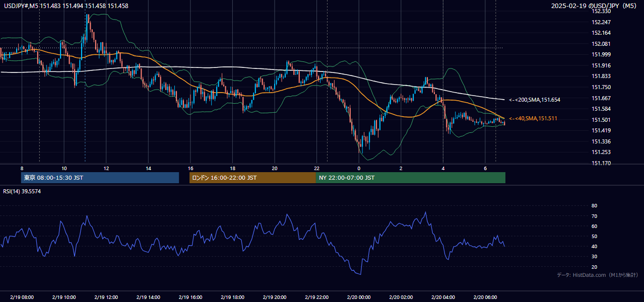The width and height of the screenshot is (644, 302).
Task: Click hour tick 4 under price chart
Action: coord(443,168)
